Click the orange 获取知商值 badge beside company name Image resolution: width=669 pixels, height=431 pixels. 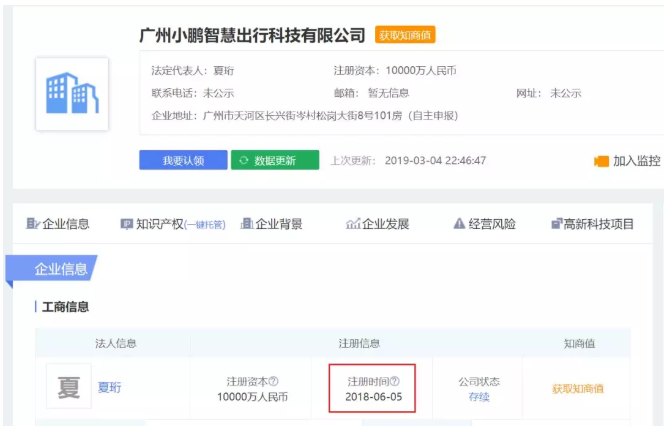pyautogui.click(x=405, y=35)
